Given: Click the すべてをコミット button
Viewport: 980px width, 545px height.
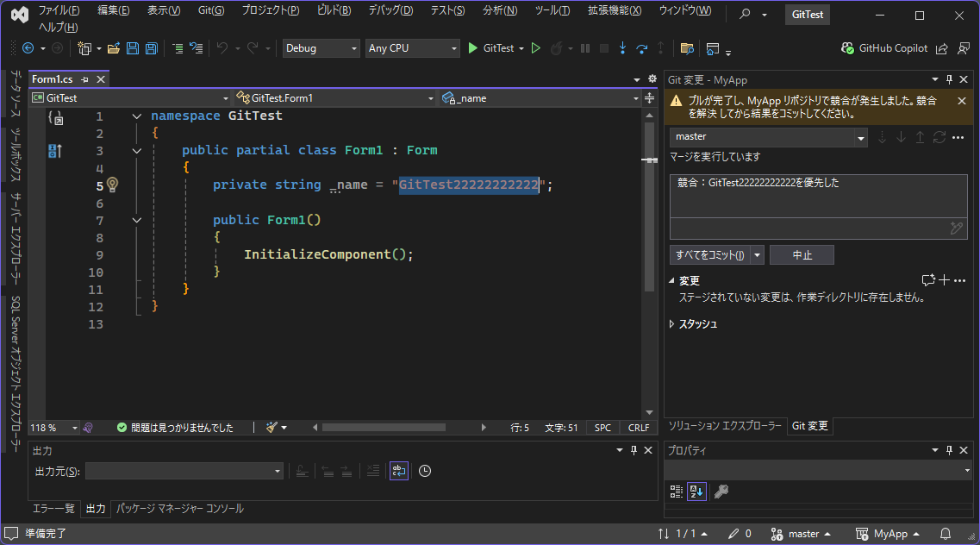Looking at the screenshot, I should [710, 255].
